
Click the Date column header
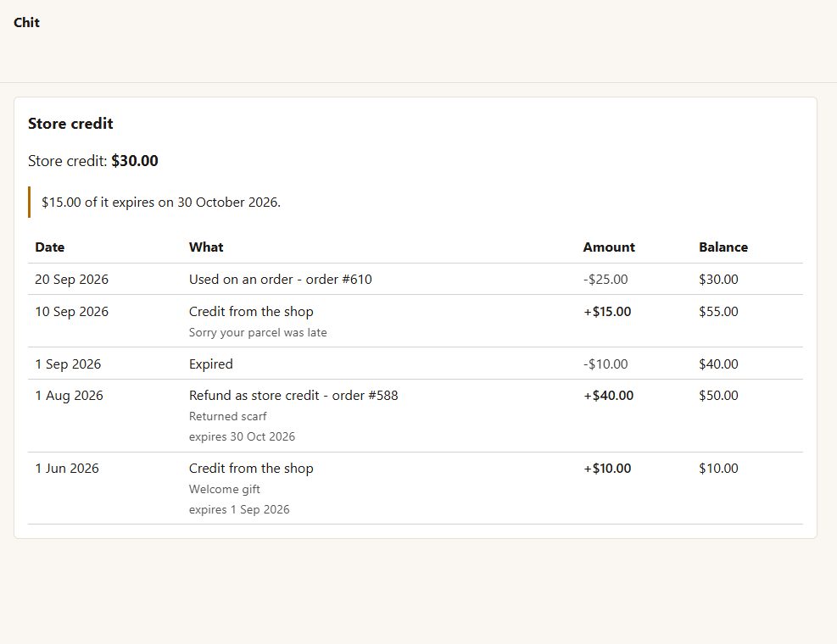coord(50,247)
